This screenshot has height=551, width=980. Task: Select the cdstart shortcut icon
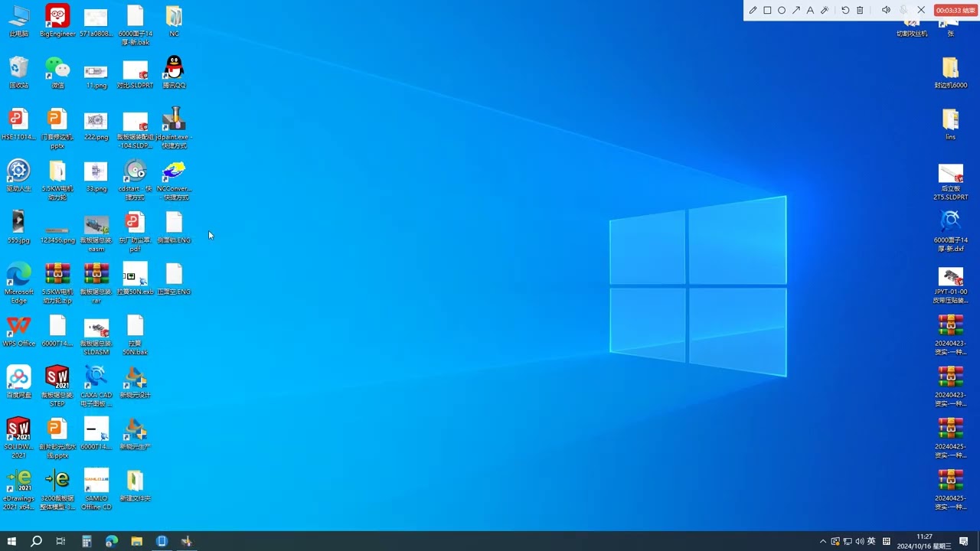point(135,181)
